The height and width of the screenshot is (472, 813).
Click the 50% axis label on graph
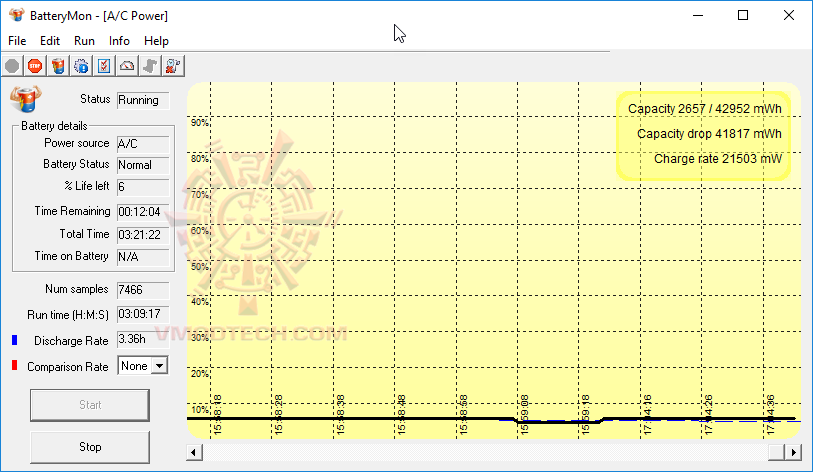[x=200, y=267]
